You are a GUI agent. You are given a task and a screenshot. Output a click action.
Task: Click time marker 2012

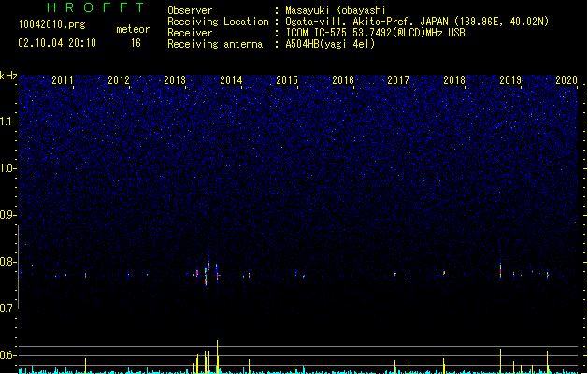(x=119, y=80)
